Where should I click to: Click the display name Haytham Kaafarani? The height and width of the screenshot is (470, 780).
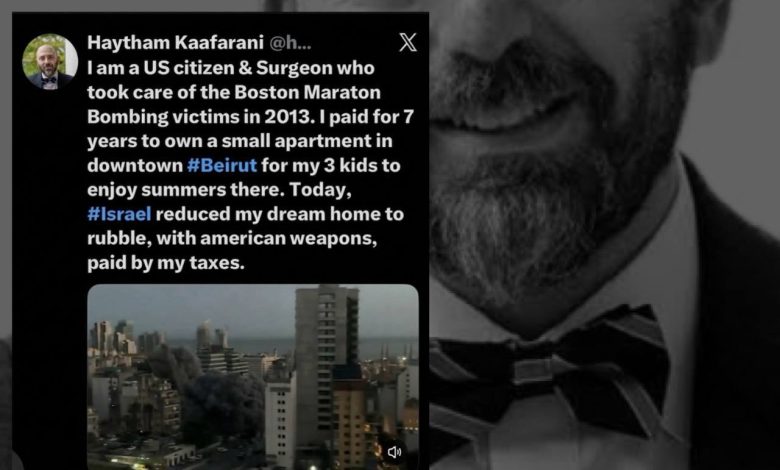pyautogui.click(x=175, y=43)
